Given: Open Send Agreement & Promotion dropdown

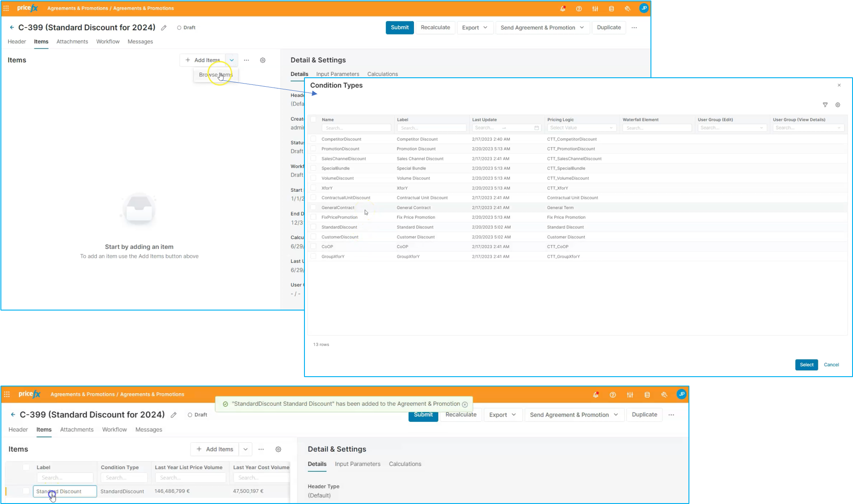Looking at the screenshot, I should (542, 28).
